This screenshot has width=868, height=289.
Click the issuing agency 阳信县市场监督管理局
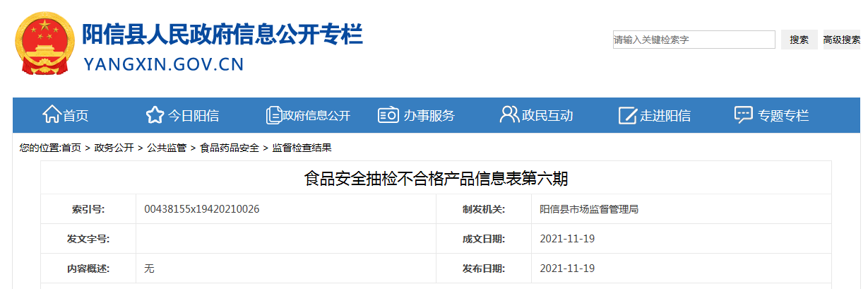(x=589, y=209)
